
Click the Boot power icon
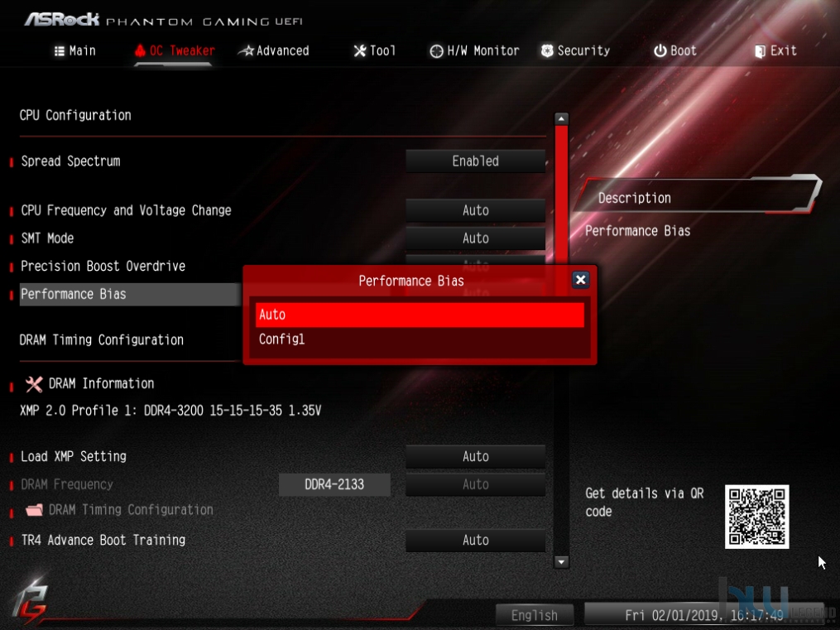tap(660, 50)
